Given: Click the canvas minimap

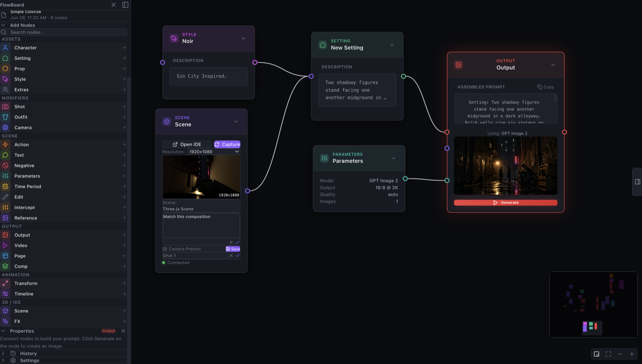Looking at the screenshot, I should click(x=593, y=305).
